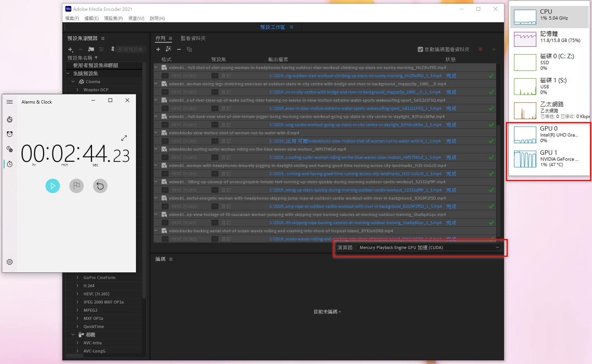592x364 pixels.
Task: Open Alarms & Clock settings gear
Action: pos(10,262)
